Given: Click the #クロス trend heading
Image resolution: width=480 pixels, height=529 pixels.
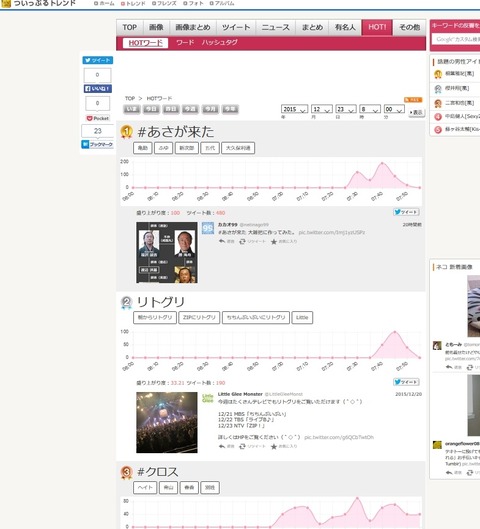Looking at the screenshot, I should point(158,472).
